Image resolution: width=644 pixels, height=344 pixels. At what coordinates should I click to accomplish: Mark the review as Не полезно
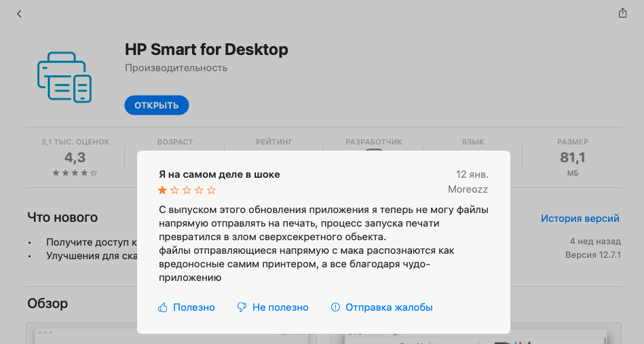(x=273, y=307)
